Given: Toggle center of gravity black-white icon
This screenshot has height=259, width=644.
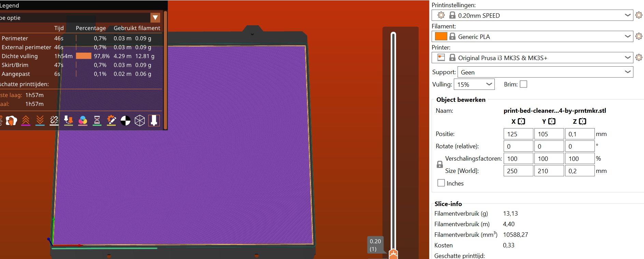Looking at the screenshot, I should click(x=125, y=120).
